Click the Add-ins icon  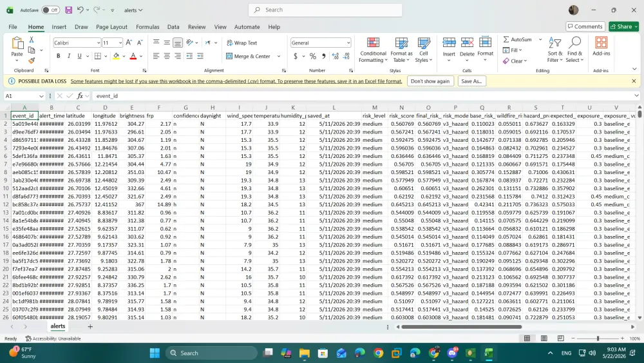tap(601, 43)
